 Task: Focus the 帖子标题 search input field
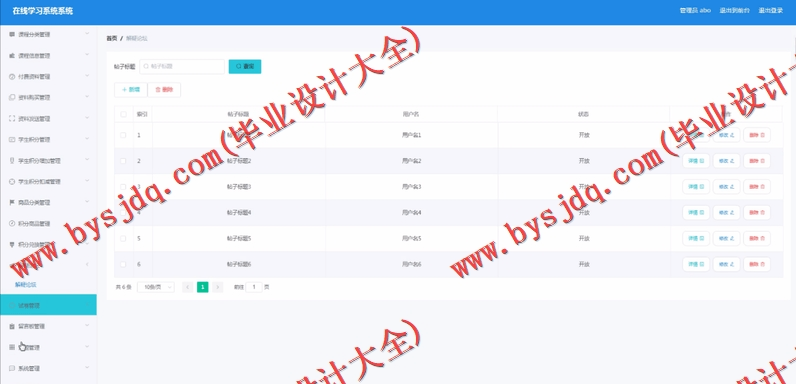point(182,67)
